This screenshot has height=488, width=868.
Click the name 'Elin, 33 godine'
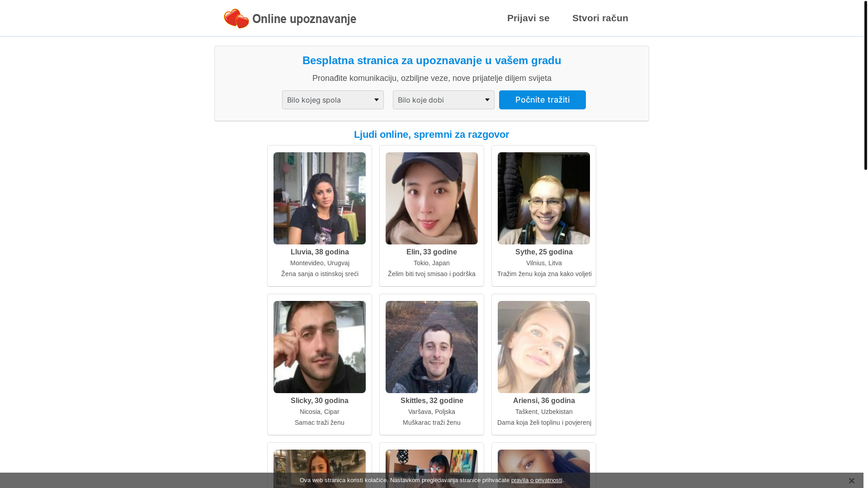[x=432, y=252]
